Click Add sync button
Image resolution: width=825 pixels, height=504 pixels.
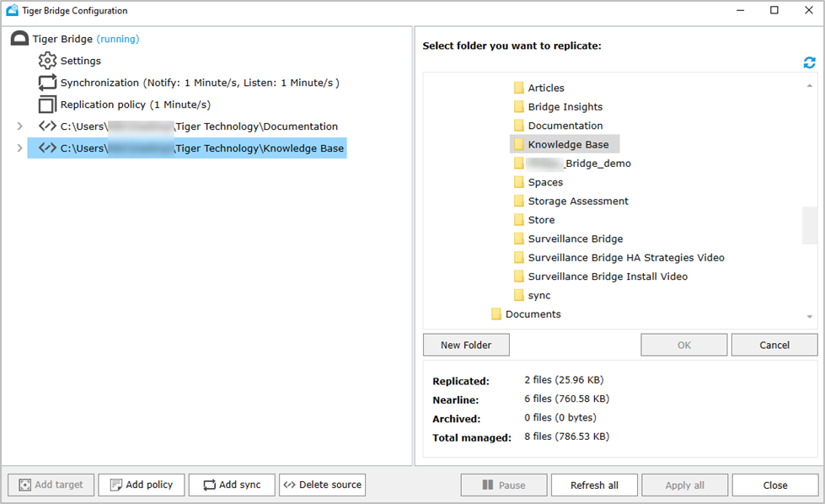coord(232,485)
